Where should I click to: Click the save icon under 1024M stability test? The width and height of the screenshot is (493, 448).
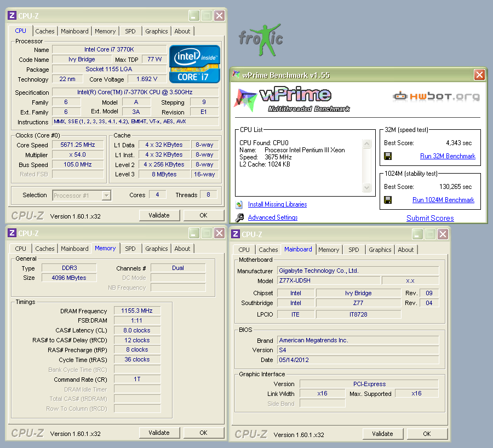pos(388,200)
